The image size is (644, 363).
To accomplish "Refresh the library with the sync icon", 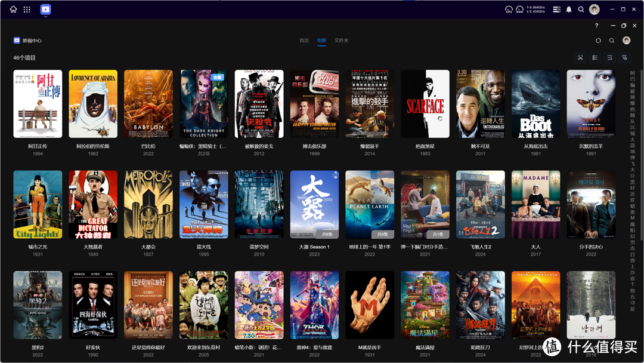I will [599, 40].
